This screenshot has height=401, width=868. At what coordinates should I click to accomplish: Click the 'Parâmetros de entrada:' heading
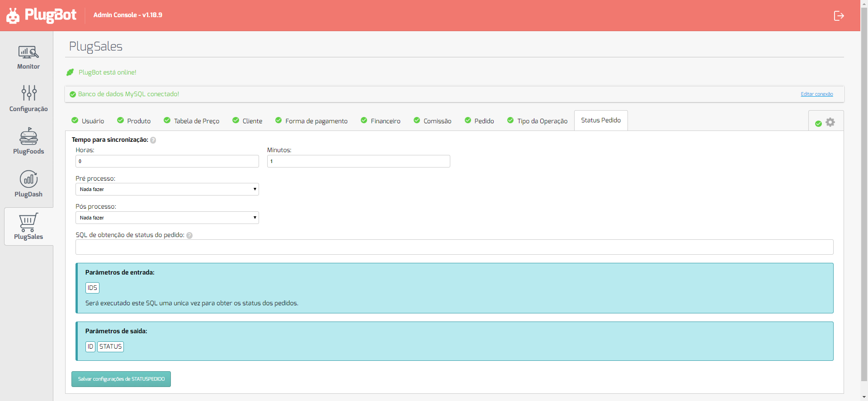tap(120, 272)
